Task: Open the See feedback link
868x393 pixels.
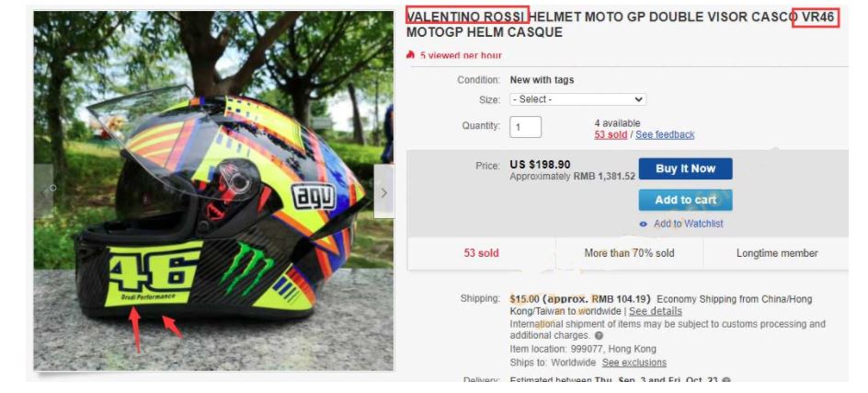Action: tap(665, 134)
